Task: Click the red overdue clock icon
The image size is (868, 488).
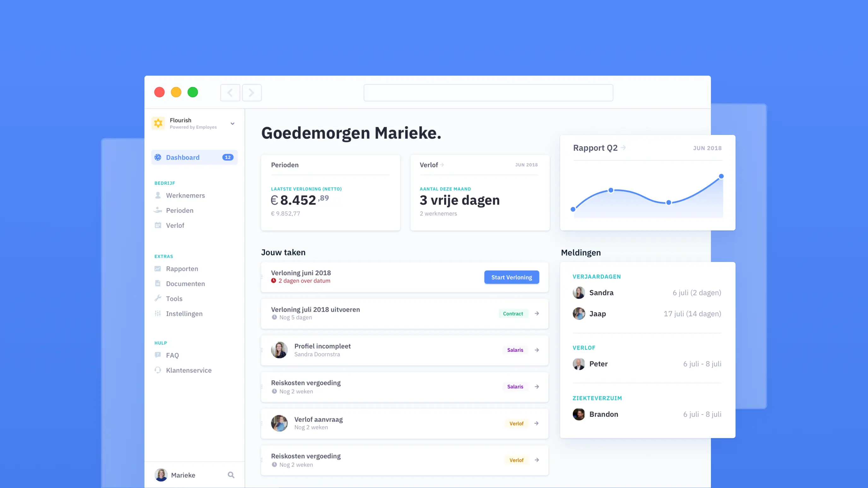Action: (273, 281)
